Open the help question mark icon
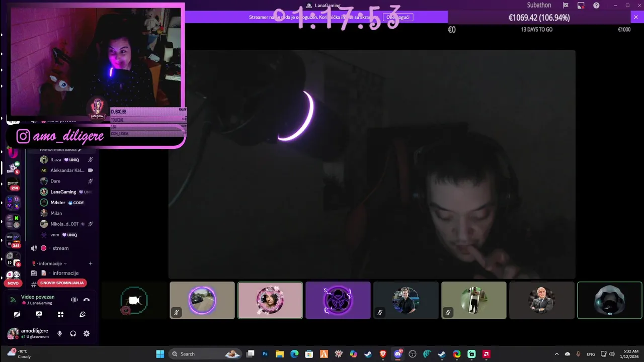The width and height of the screenshot is (644, 362). pos(596,6)
